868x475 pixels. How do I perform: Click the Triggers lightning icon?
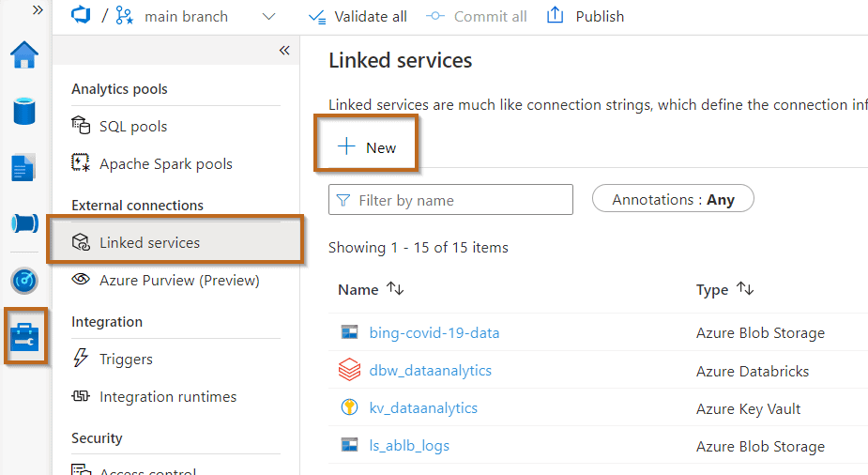[x=81, y=358]
